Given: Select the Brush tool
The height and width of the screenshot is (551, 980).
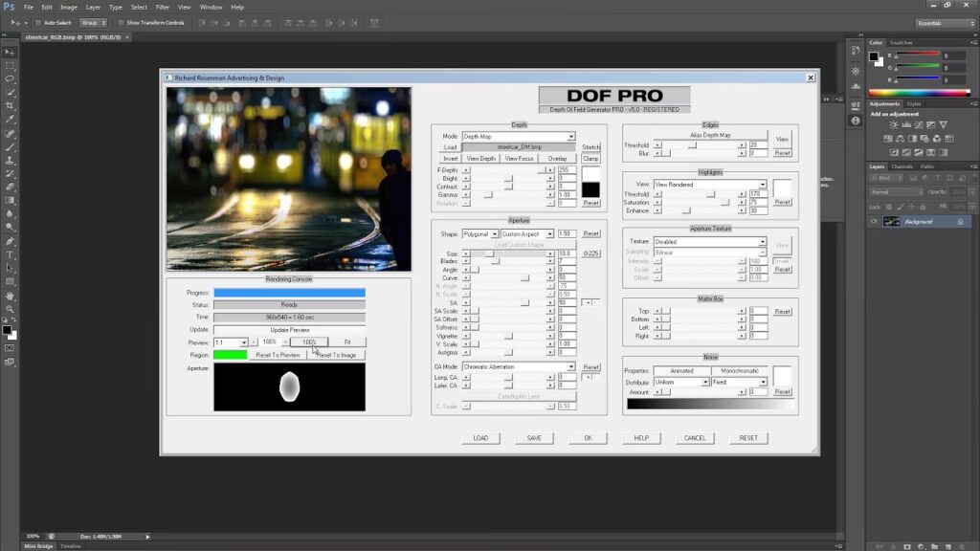Looking at the screenshot, I should pos(10,146).
